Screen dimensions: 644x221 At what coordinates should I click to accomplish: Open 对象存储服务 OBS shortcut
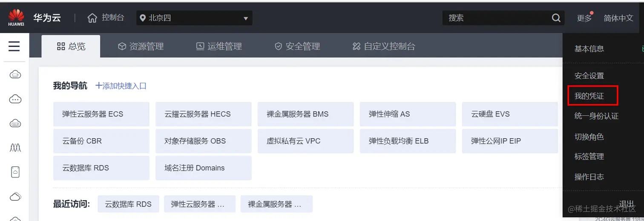pos(204,141)
